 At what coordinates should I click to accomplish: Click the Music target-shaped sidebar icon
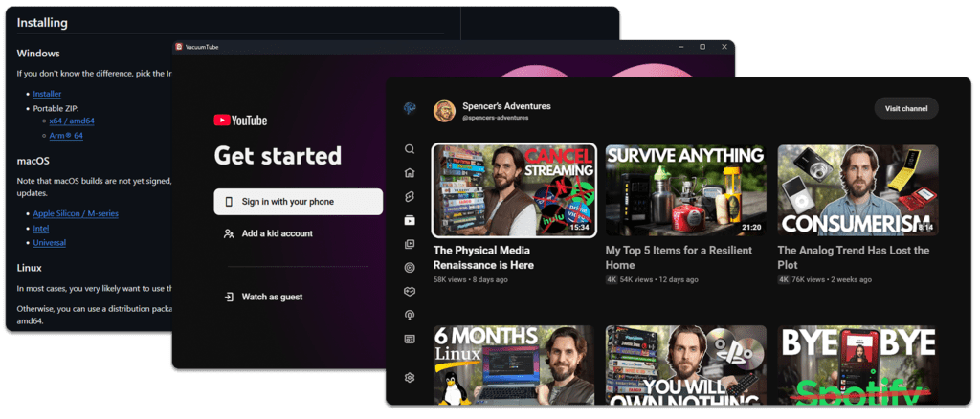point(410,268)
